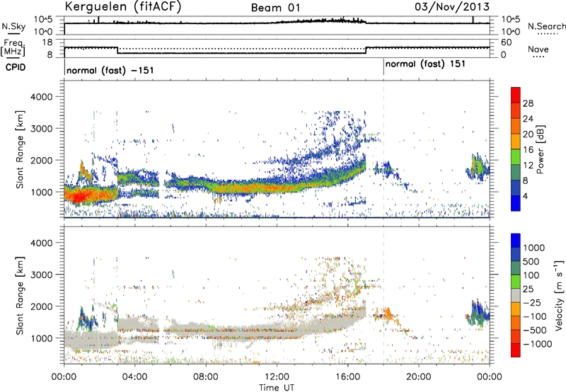Click the '28' power colorbar tick
566x392 pixels.
[528, 103]
